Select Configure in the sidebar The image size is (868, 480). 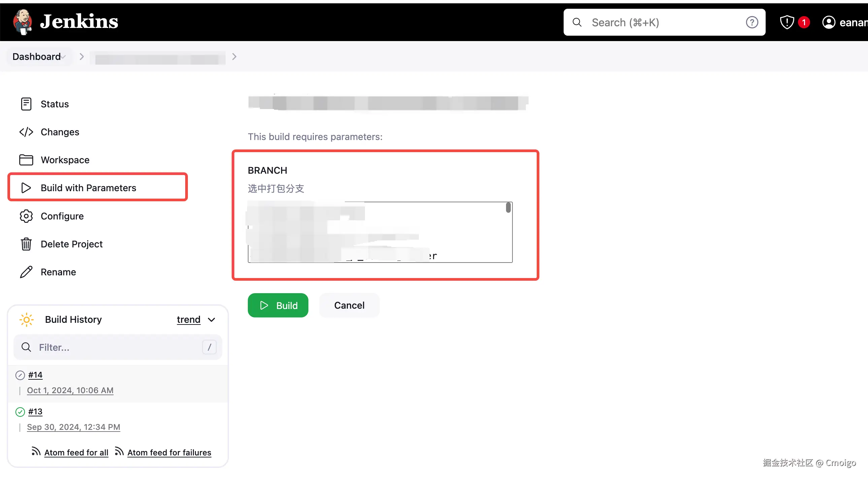[x=62, y=216]
